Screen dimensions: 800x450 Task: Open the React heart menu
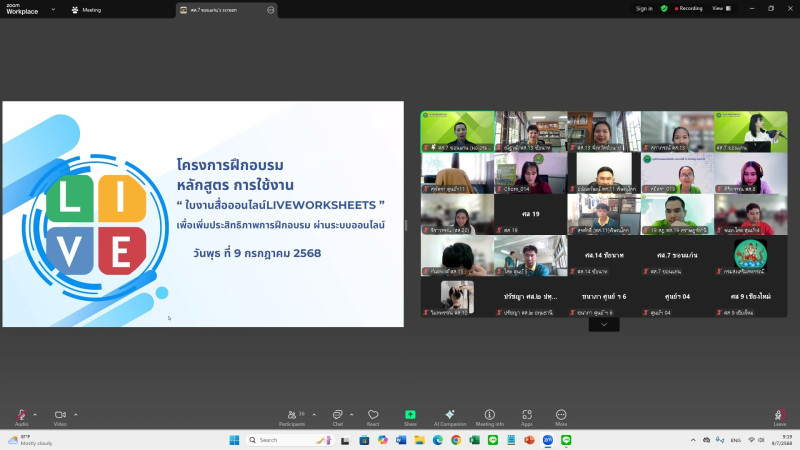tap(373, 417)
